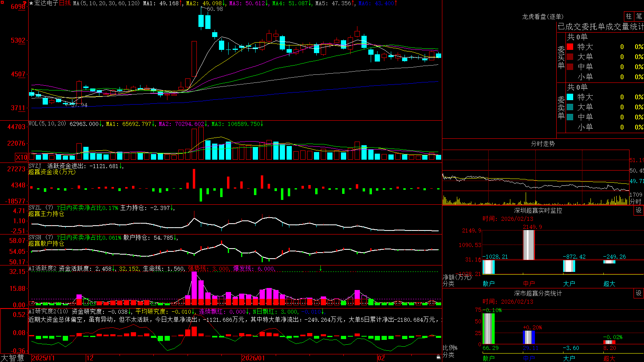Click the 2026/01 date marker on the timeline

254,358
